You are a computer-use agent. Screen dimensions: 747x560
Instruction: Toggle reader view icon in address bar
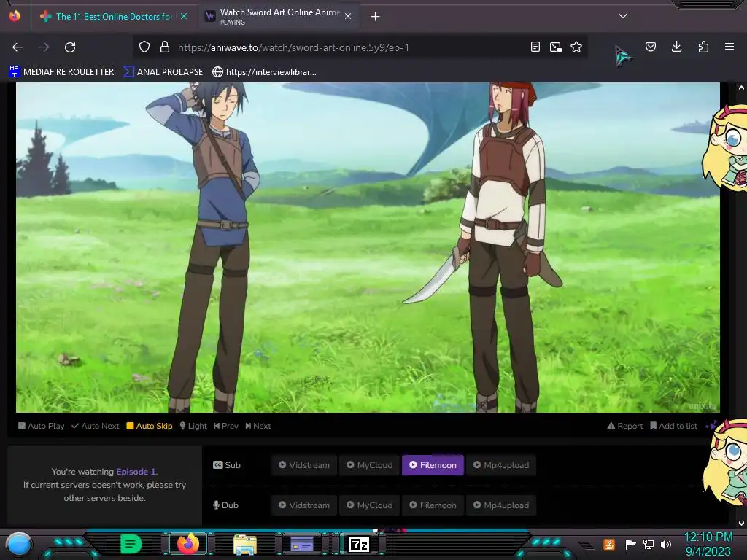535,47
